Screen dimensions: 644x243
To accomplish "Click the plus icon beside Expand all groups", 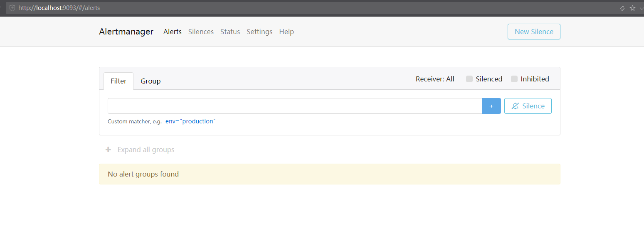I will pos(108,150).
